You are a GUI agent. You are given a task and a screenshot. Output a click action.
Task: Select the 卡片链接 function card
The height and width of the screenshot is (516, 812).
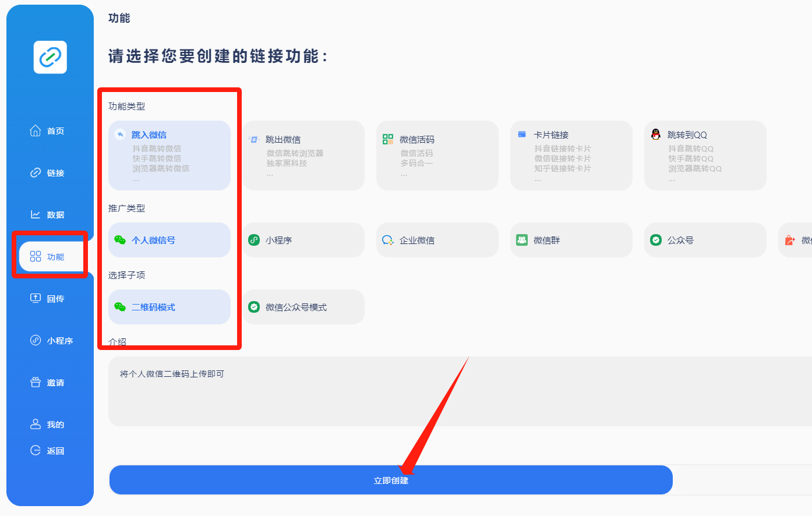(571, 155)
